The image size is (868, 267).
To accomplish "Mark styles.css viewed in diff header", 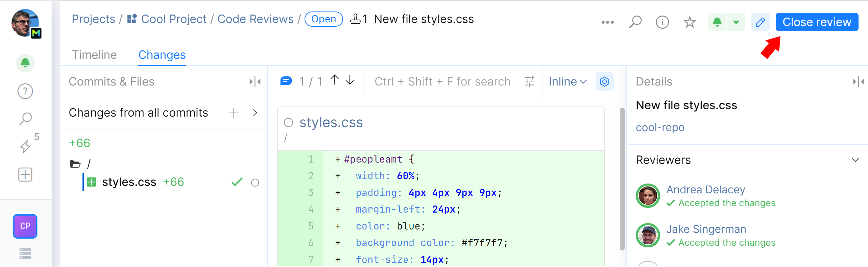I will tap(288, 122).
